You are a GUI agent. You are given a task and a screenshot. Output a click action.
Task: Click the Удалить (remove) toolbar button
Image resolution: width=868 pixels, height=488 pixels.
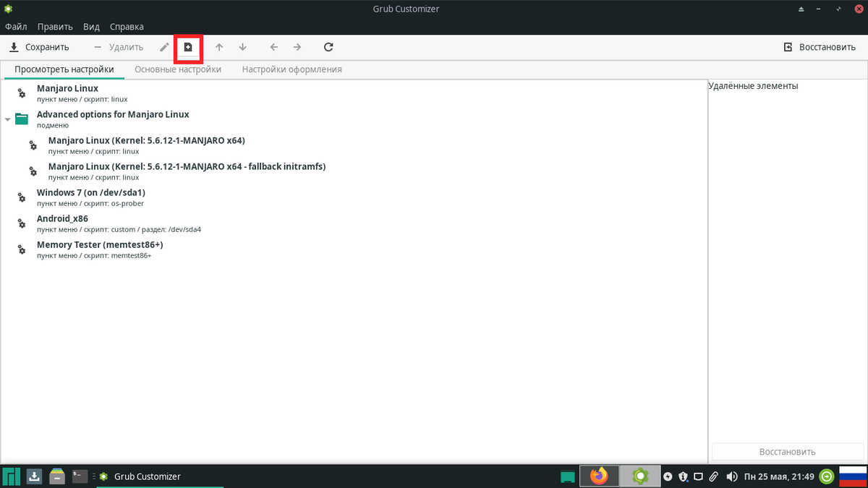[x=118, y=47]
